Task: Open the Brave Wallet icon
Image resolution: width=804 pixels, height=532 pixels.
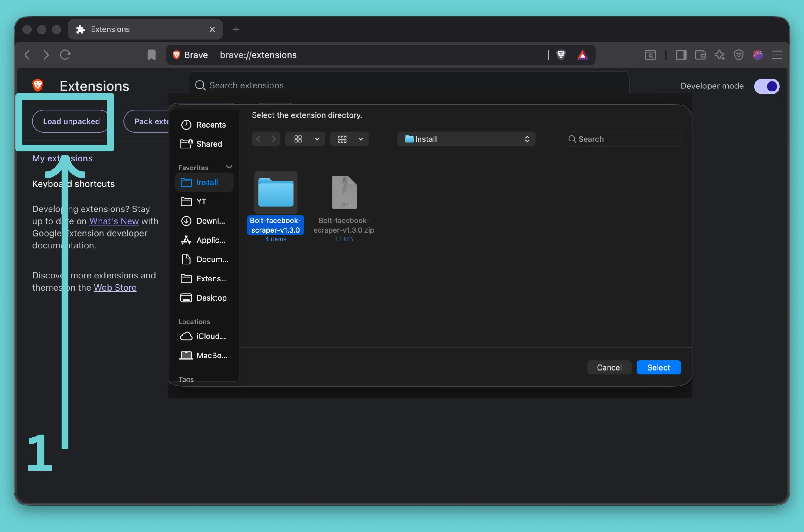Action: click(x=700, y=55)
